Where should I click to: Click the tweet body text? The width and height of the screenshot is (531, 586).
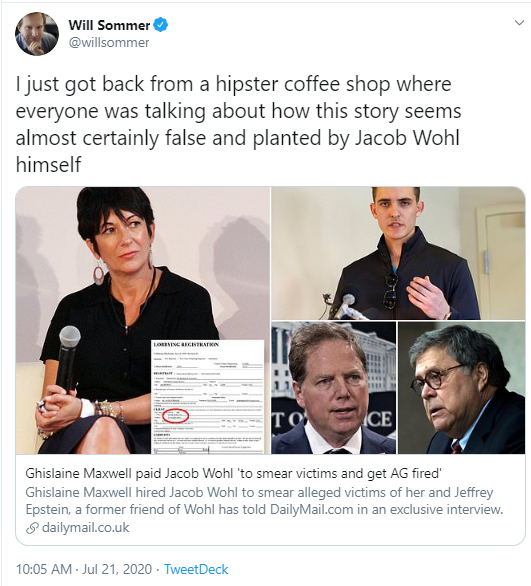pyautogui.click(x=238, y=124)
